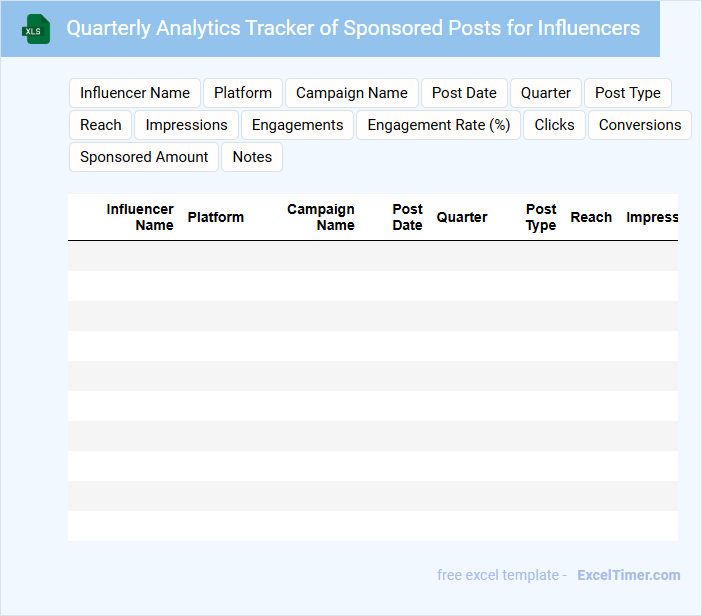Image resolution: width=702 pixels, height=616 pixels.
Task: Click the Sponsored Amount tag
Action: (144, 157)
